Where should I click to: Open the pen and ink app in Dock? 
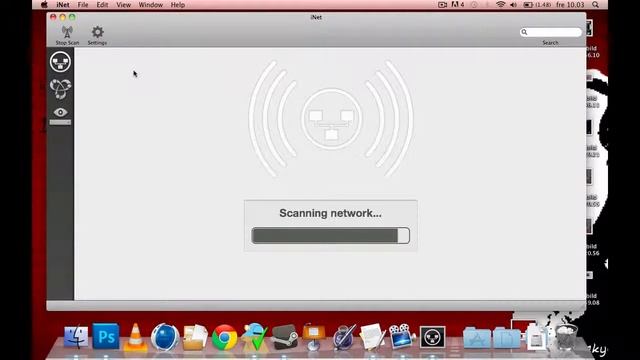click(344, 337)
